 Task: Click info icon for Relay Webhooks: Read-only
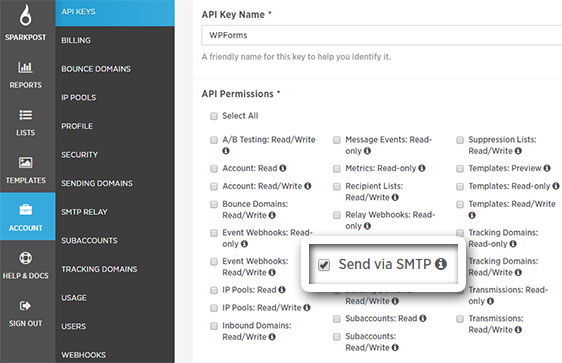pos(367,226)
